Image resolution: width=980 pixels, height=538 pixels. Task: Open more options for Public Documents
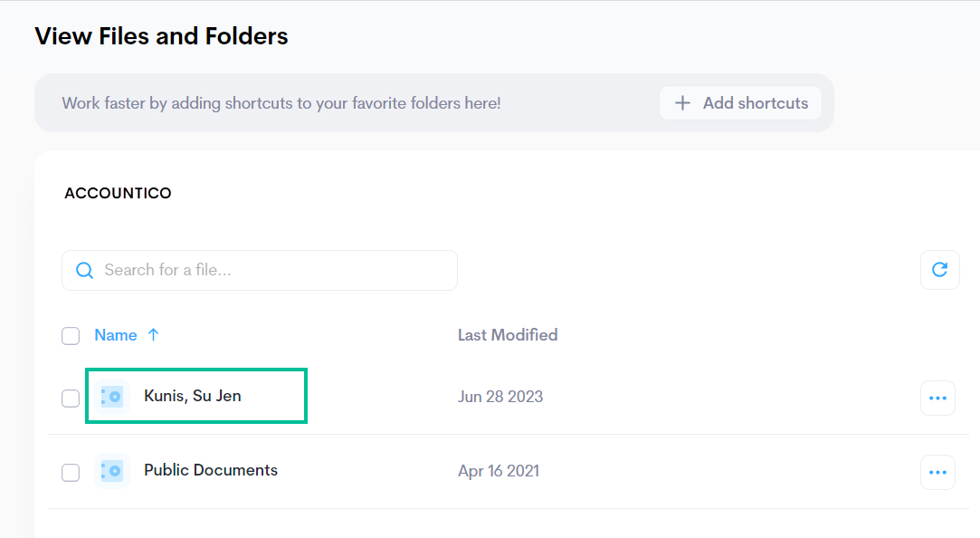[937, 472]
